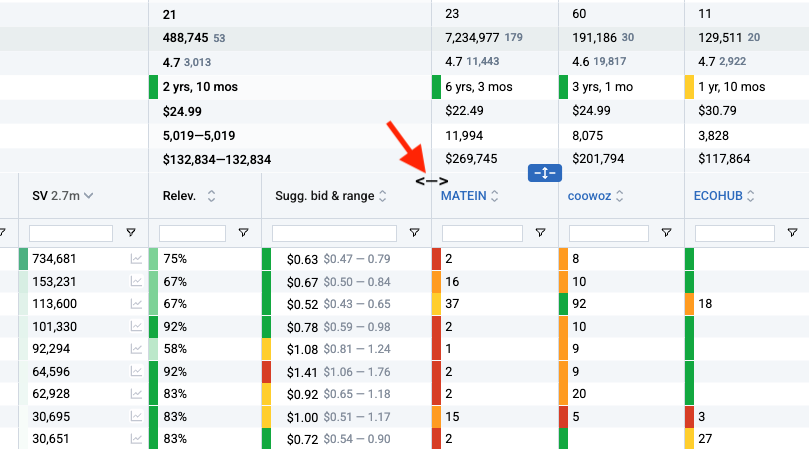
Task: Select the $0.63 suggested bid cell
Action: (302, 260)
